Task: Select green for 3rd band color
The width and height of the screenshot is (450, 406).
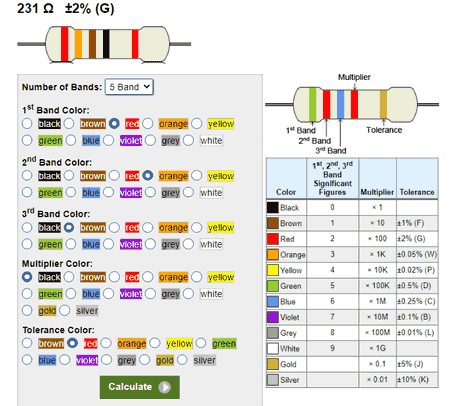Action: 27,244
